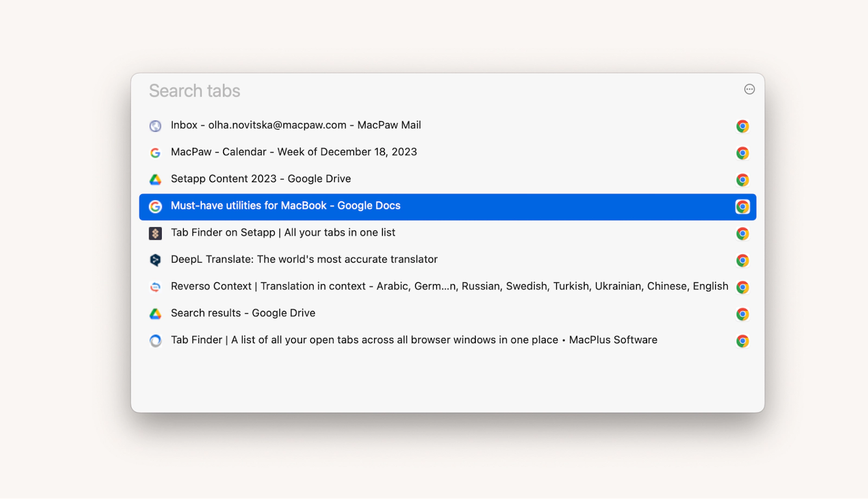Click the DeepL Translate favicon
The image size is (868, 499).
pos(155,260)
